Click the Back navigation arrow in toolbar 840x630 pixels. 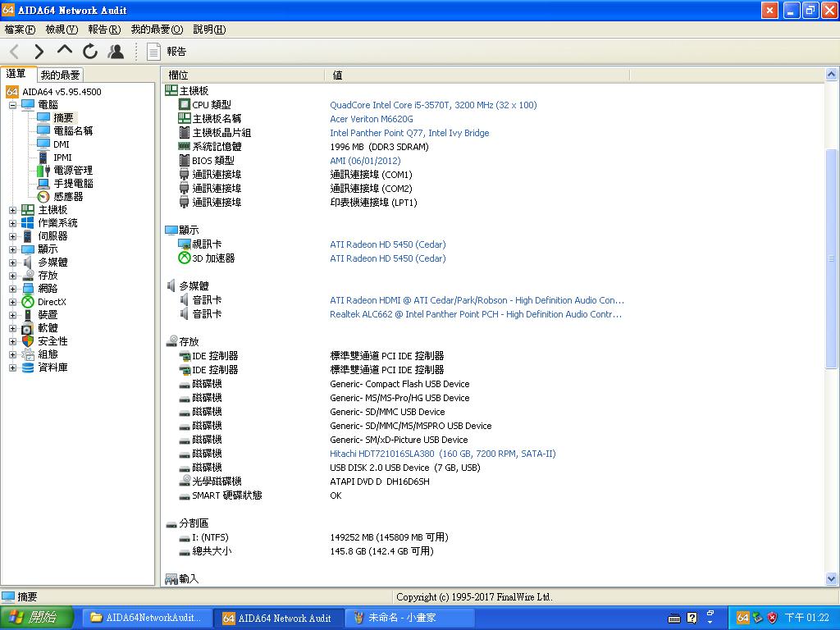(15, 52)
